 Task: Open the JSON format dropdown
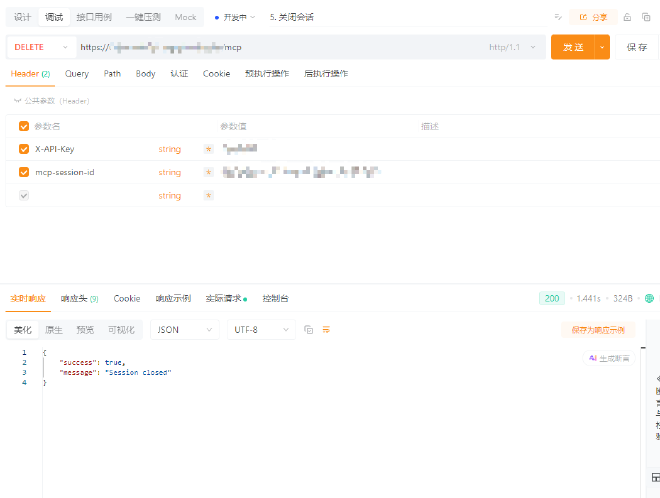[184, 329]
